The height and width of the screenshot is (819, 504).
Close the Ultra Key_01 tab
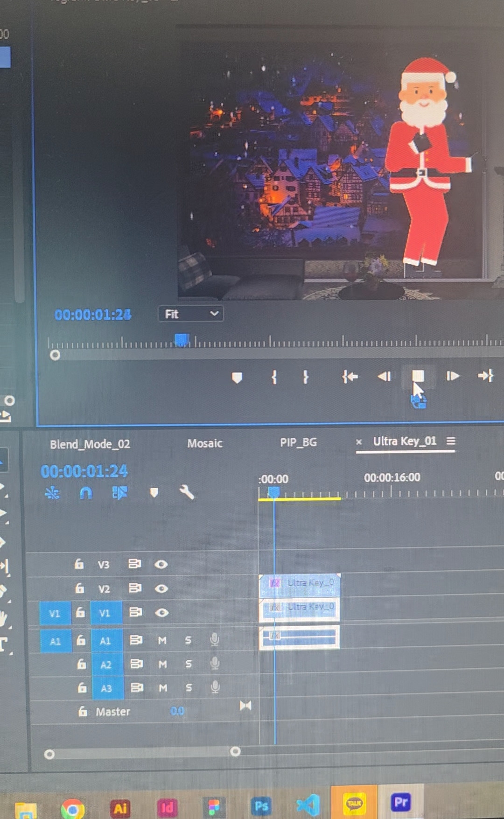pos(359,441)
